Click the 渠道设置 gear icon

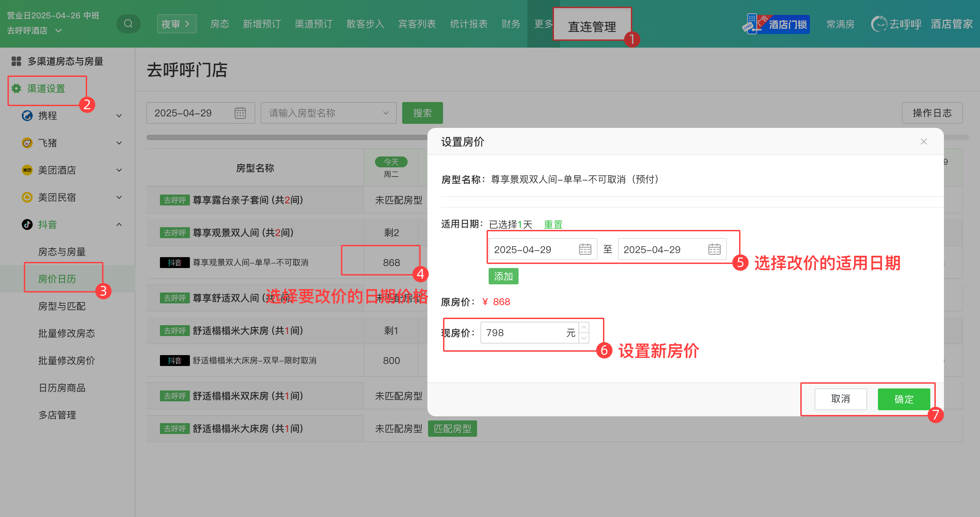16,88
